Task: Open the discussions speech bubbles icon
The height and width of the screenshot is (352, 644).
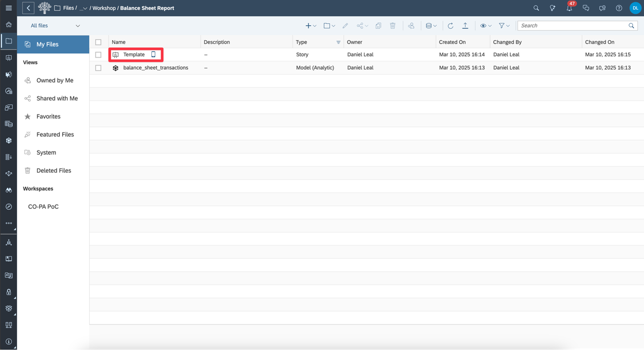Action: pyautogui.click(x=586, y=8)
